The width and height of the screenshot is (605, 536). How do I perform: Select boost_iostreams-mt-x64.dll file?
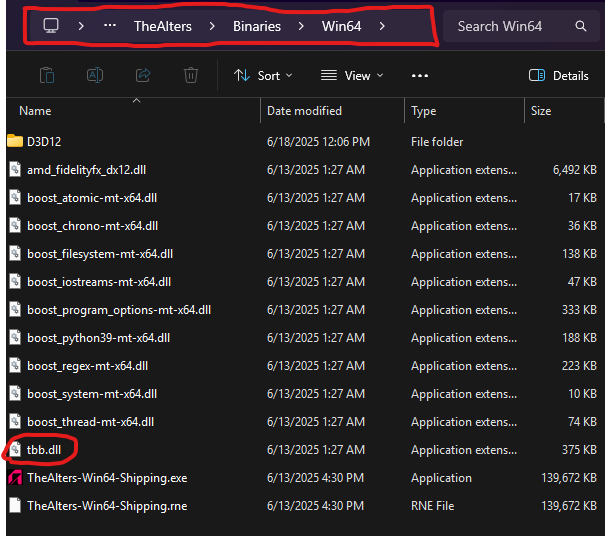tap(99, 282)
